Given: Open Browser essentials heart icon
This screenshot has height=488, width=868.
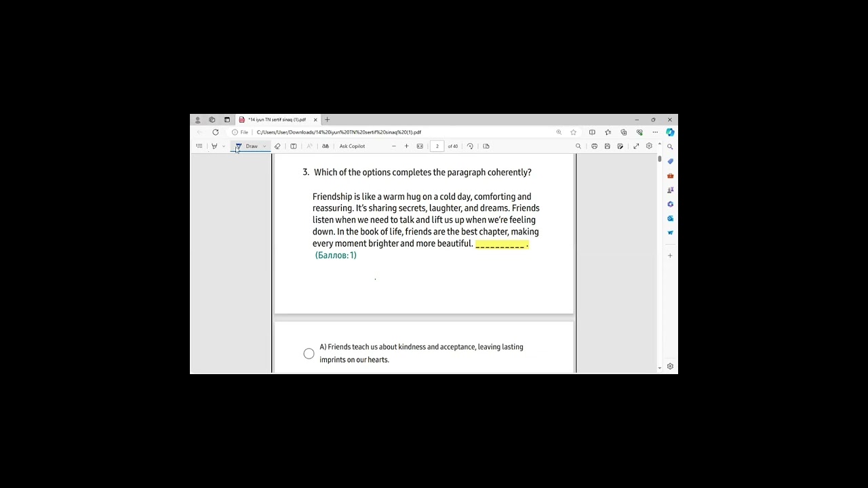Looking at the screenshot, I should coord(639,132).
